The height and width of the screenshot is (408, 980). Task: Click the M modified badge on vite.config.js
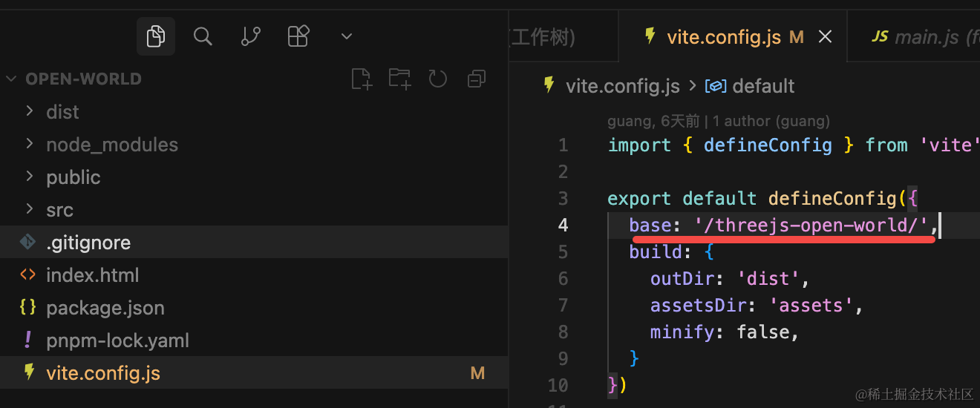tap(477, 374)
